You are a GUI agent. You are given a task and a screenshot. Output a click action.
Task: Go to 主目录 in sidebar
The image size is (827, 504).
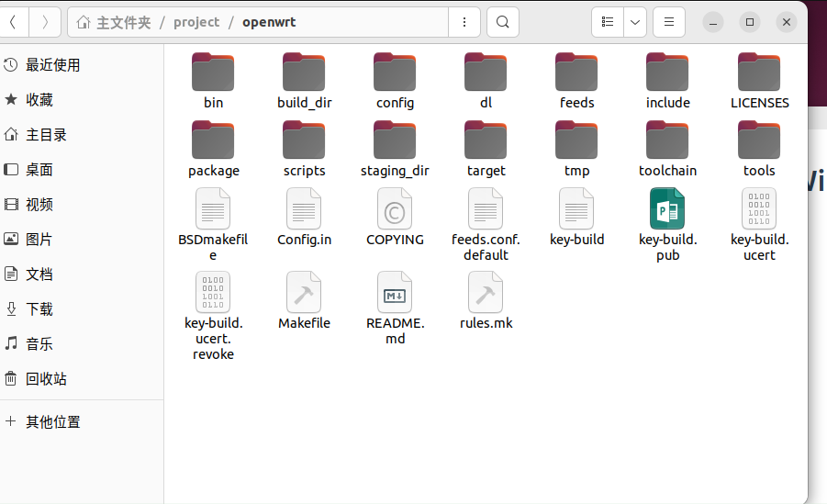click(x=82, y=135)
